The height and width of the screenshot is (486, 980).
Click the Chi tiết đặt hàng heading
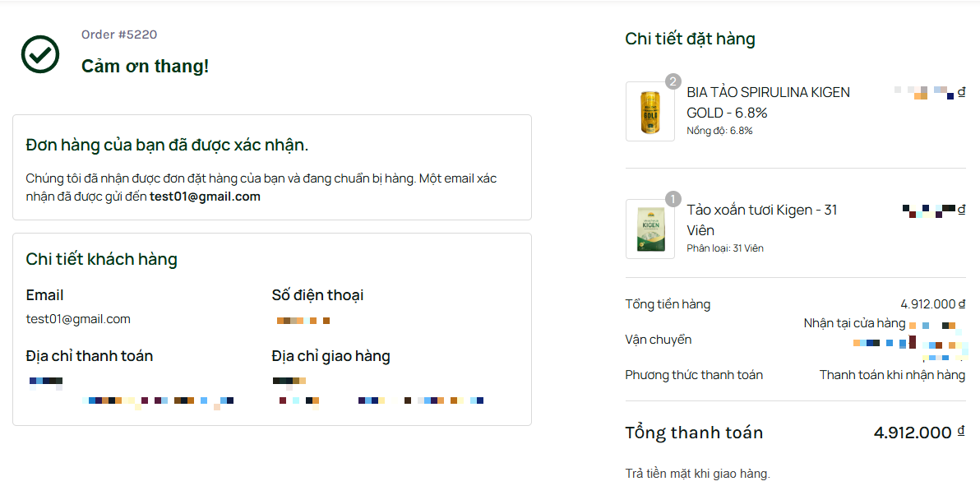click(690, 39)
